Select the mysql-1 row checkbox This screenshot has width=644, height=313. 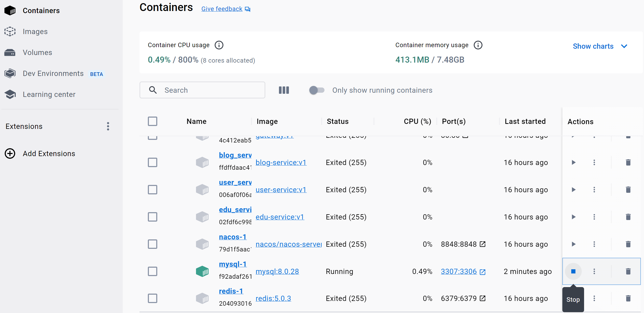tap(153, 271)
